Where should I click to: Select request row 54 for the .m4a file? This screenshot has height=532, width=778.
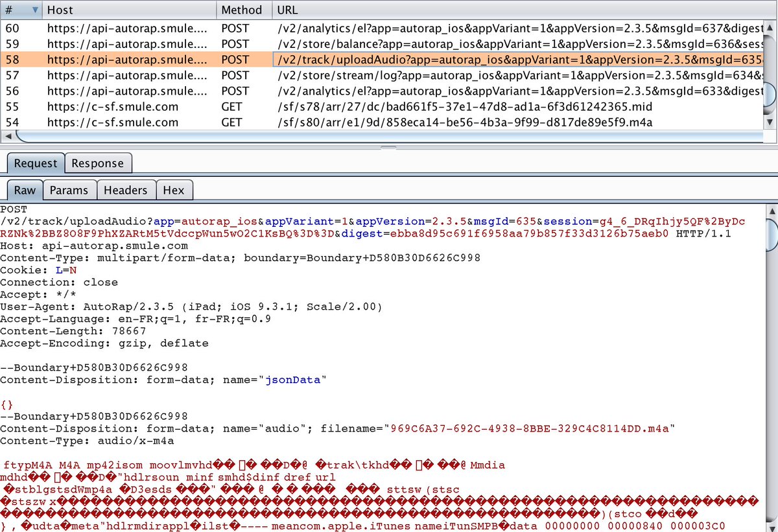381,122
